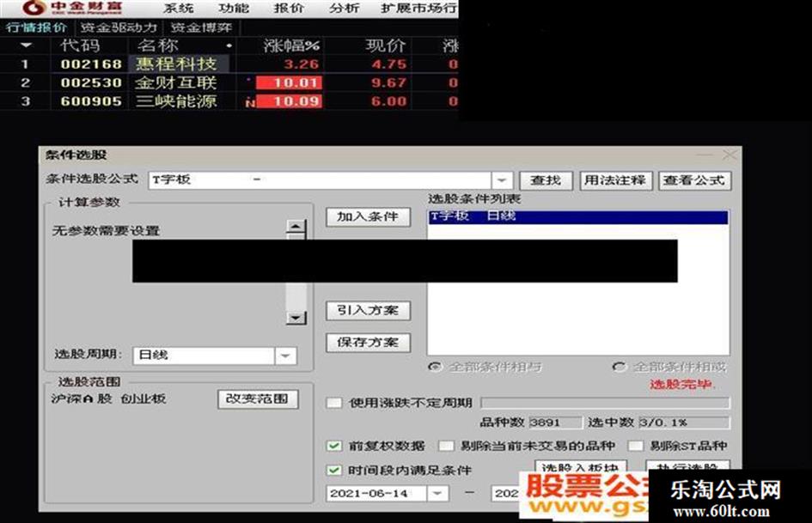Click the 用法注释 button
Viewport: 812px width, 523px height.
pos(615,180)
